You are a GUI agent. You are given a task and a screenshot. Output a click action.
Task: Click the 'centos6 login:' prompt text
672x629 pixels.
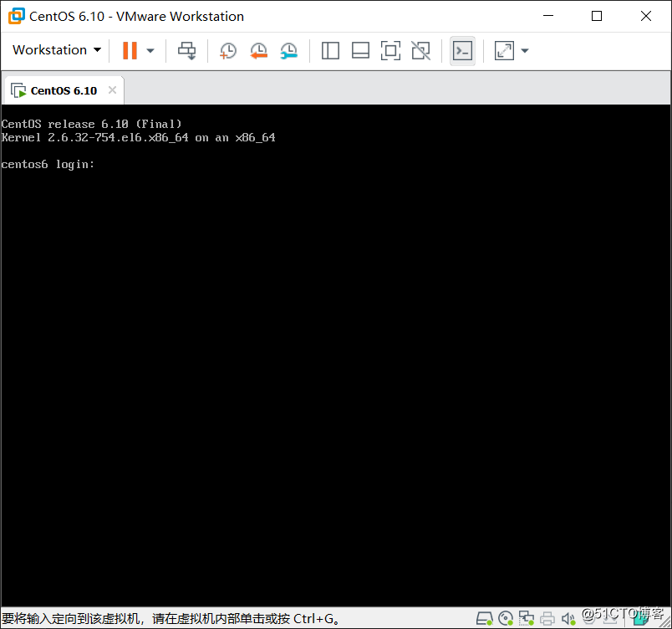[48, 164]
